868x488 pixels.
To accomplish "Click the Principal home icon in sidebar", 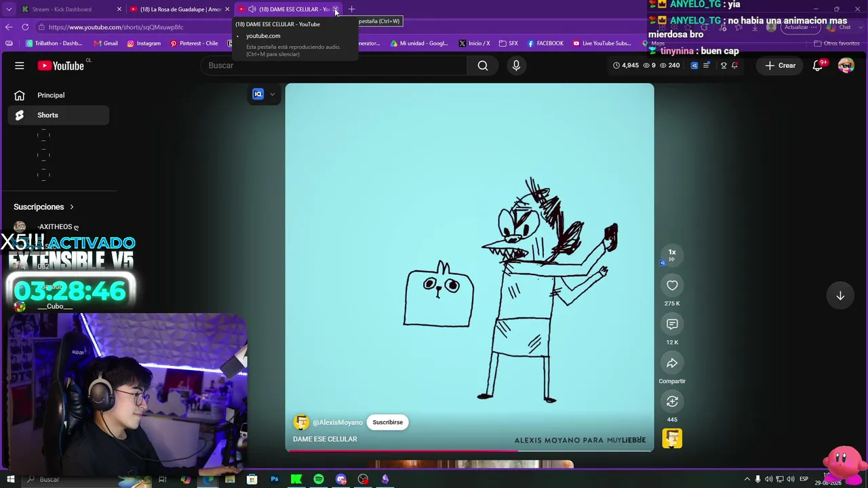I will (x=20, y=96).
